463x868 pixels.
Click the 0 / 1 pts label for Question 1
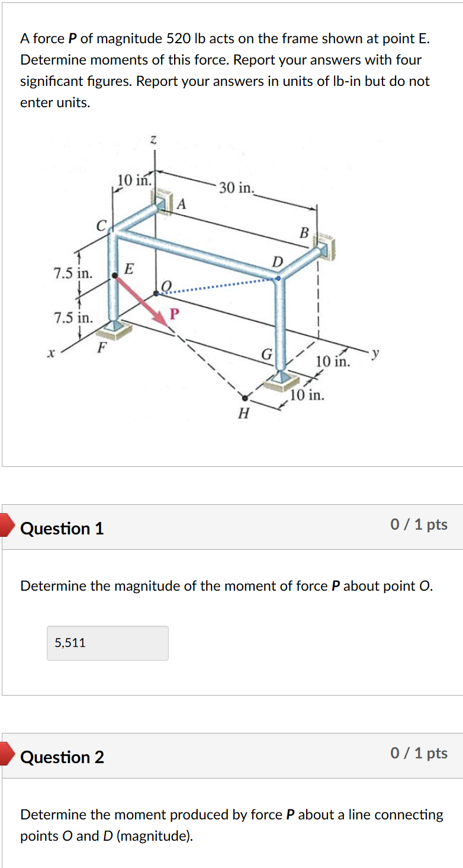419,525
